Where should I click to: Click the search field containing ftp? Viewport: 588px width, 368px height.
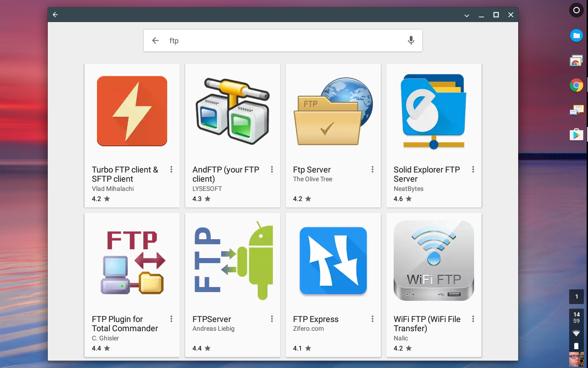coord(283,40)
